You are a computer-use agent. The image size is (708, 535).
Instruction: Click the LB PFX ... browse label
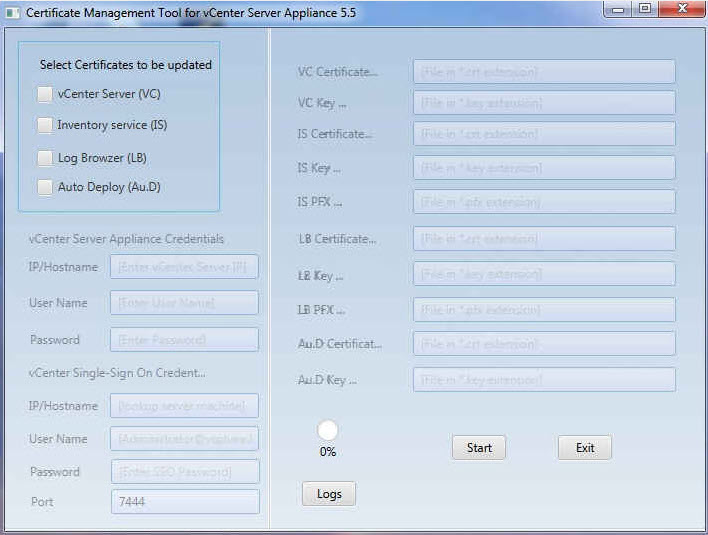point(321,310)
